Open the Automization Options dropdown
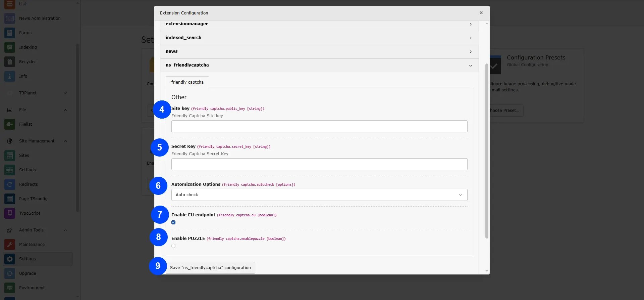This screenshot has height=300, width=644. click(319, 195)
